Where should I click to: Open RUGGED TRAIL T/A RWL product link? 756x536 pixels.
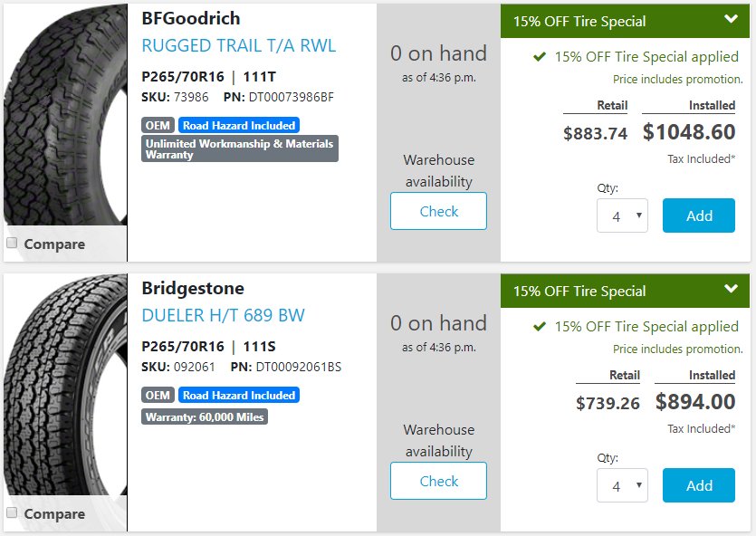coord(239,45)
